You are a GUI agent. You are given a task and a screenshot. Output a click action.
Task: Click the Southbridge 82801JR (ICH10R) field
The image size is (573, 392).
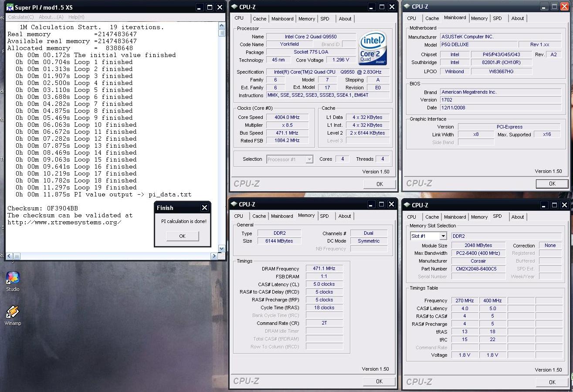501,62
